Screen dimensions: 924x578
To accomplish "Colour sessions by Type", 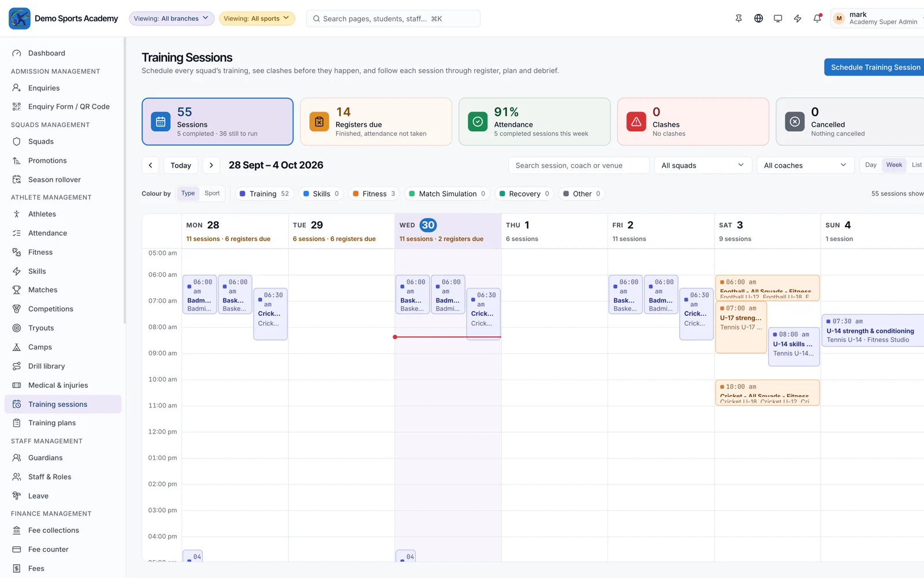I will pos(188,194).
